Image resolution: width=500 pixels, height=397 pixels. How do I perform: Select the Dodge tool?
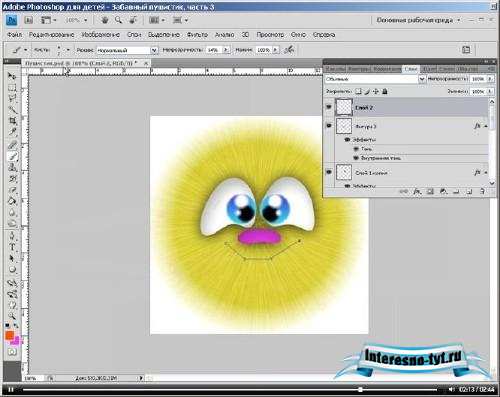(x=12, y=223)
